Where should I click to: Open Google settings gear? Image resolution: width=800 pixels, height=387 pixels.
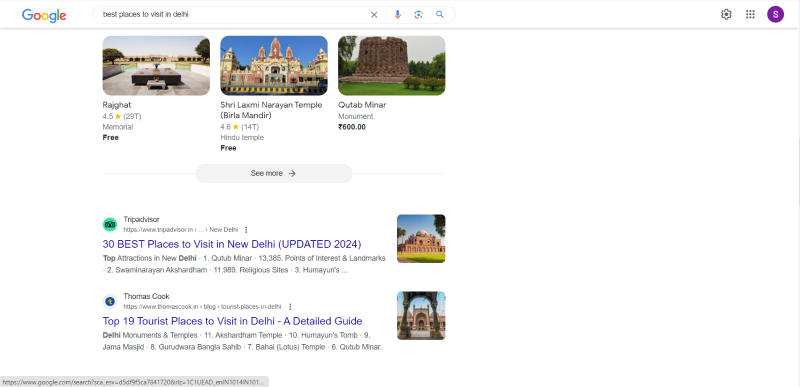(x=726, y=14)
